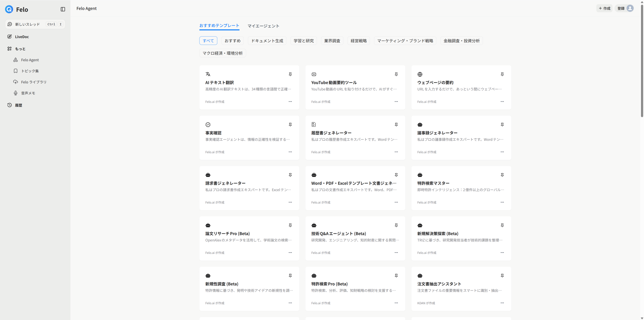The height and width of the screenshot is (320, 644).
Task: Open more options for 議事録ジェネレーター
Action: pyautogui.click(x=502, y=152)
